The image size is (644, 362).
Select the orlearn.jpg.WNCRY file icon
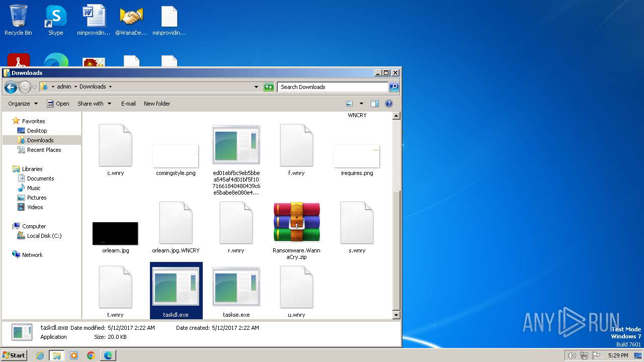click(176, 223)
